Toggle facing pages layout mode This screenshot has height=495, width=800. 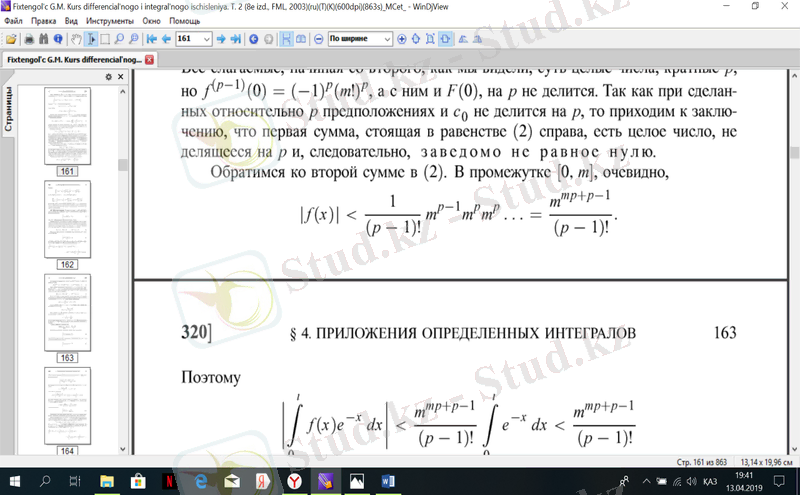click(301, 39)
